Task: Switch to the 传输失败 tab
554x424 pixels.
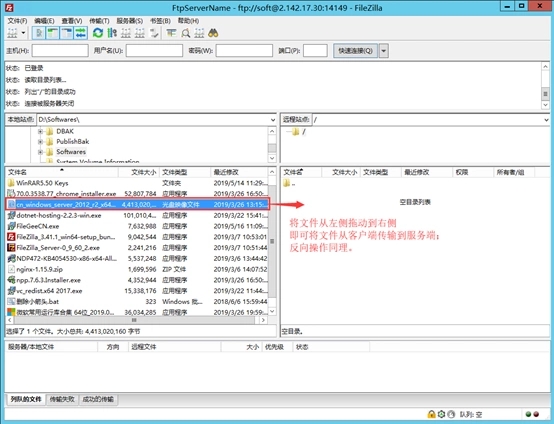Action: coord(62,399)
